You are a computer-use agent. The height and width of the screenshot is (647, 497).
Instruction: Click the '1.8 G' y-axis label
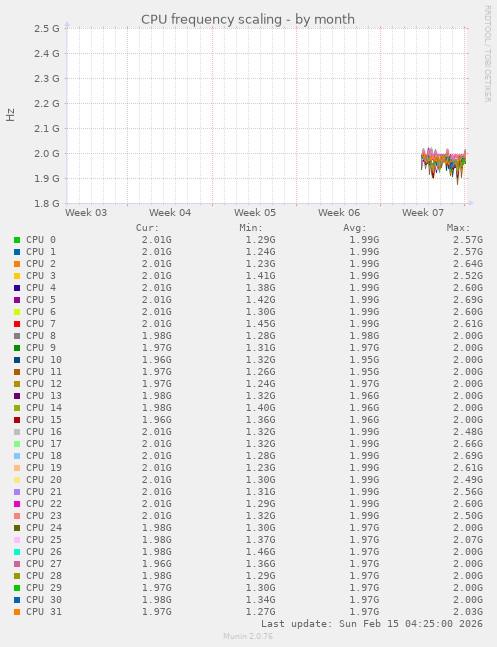point(47,203)
